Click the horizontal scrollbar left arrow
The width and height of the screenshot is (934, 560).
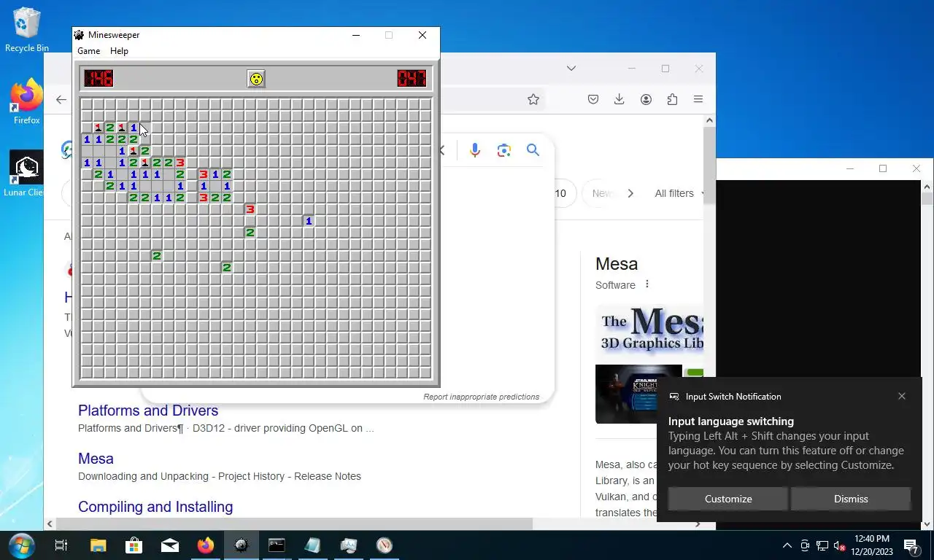[50, 524]
